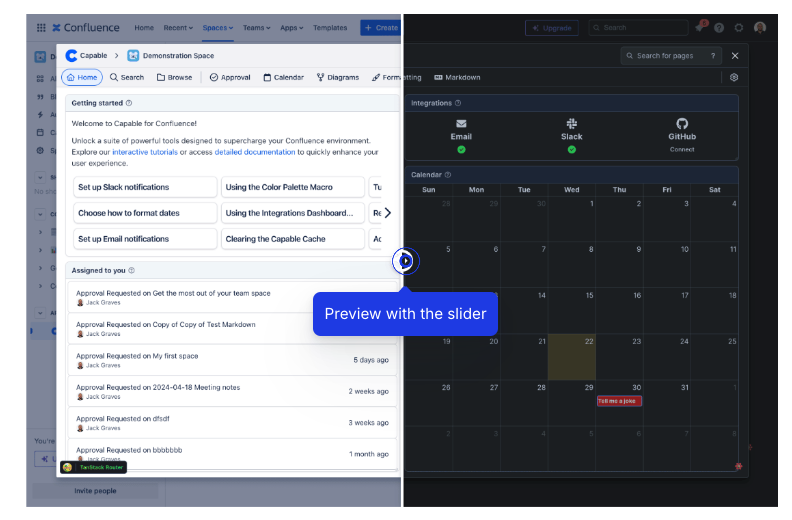Click the Getting started info icon
The image size is (792, 520).
coord(129,103)
